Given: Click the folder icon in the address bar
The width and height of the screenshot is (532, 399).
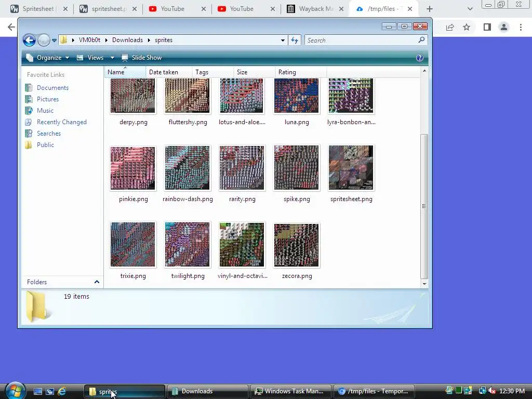Looking at the screenshot, I should (63, 40).
